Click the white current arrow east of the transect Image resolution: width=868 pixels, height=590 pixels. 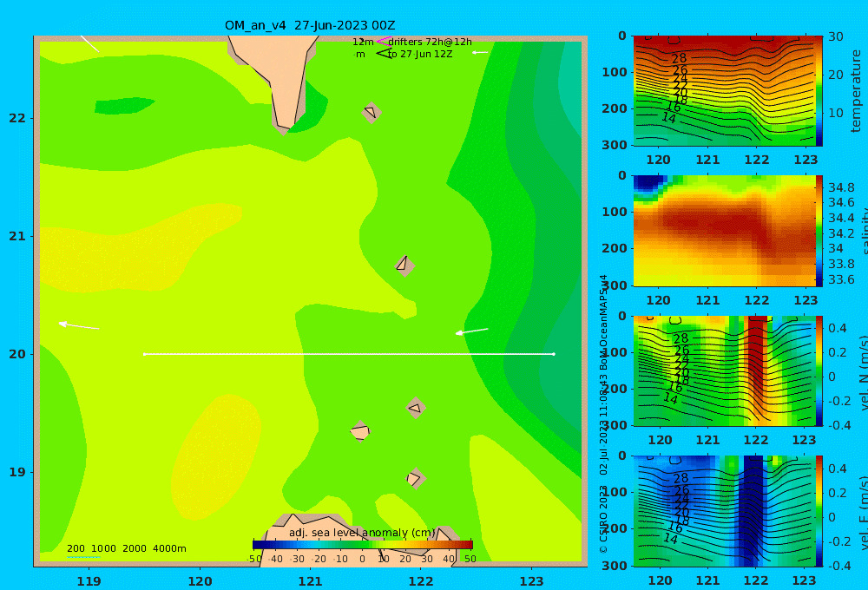tap(471, 331)
